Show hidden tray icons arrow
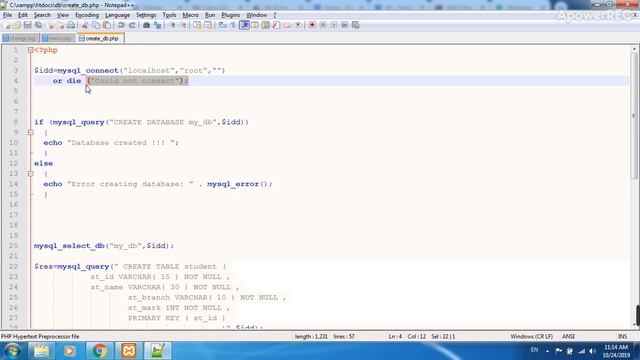This screenshot has height=360, width=640. click(x=547, y=351)
